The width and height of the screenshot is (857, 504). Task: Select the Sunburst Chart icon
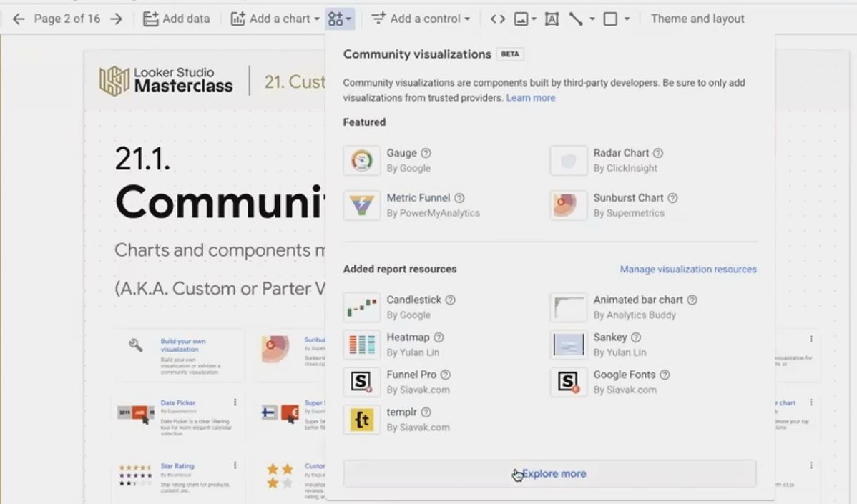[x=569, y=205]
